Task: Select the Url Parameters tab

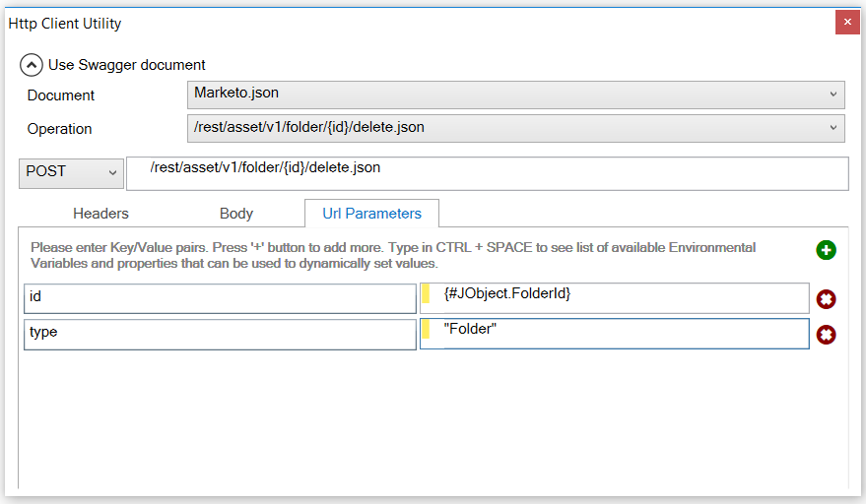Action: pos(371,214)
